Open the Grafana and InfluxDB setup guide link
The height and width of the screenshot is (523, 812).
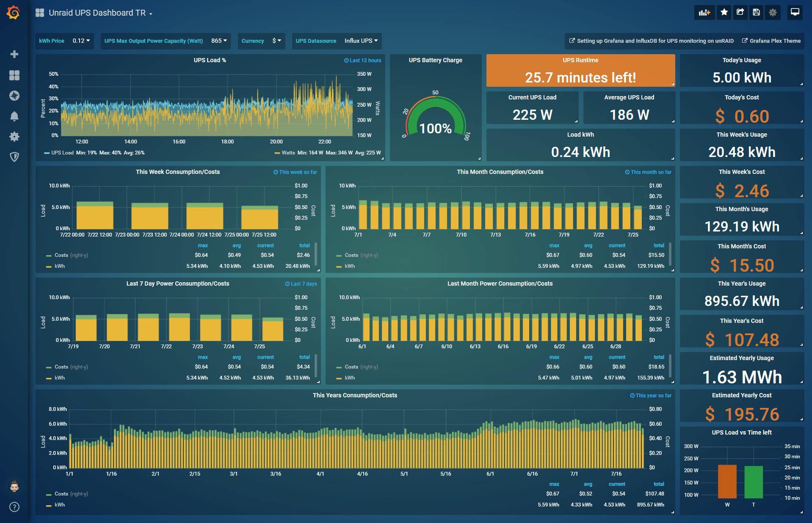[652, 41]
